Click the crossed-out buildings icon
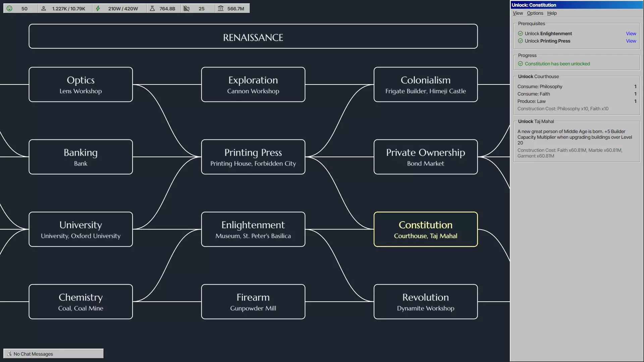 point(186,8)
